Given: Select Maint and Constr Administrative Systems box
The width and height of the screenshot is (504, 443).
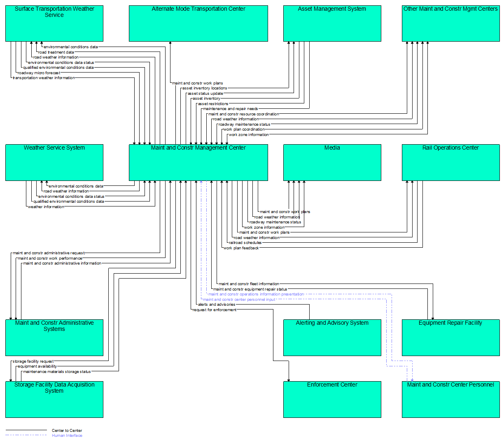Looking at the screenshot, I should click(54, 338).
